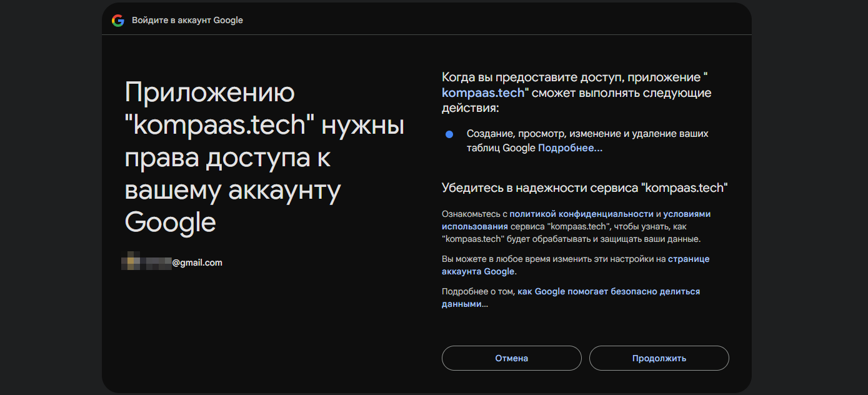Open the kompaas.tech app link
Image resolution: width=868 pixels, height=395 pixels.
pos(483,93)
